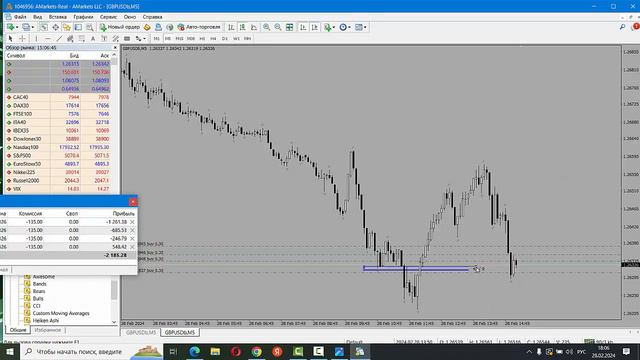Open the Profiles toolbar icon
640x360 pixels.
(26, 27)
